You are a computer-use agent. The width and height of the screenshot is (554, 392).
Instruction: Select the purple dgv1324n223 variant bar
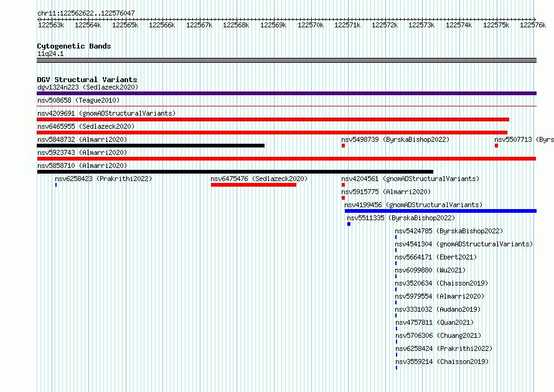click(286, 93)
